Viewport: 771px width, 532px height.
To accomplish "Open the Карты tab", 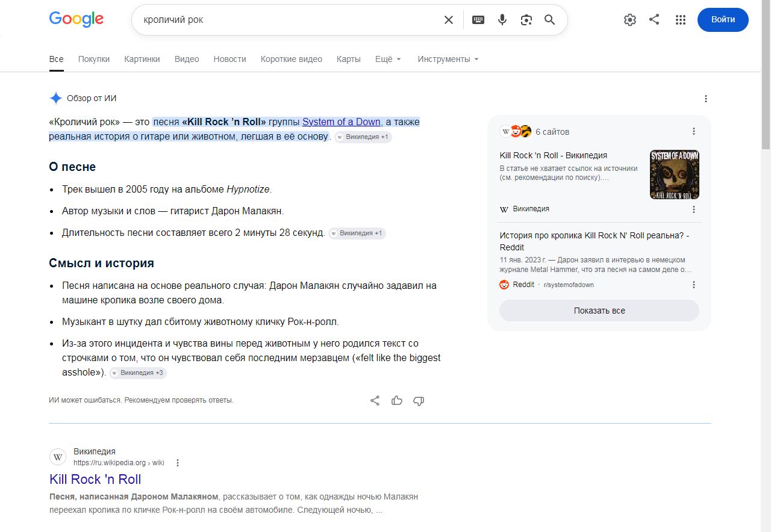I will (x=349, y=59).
